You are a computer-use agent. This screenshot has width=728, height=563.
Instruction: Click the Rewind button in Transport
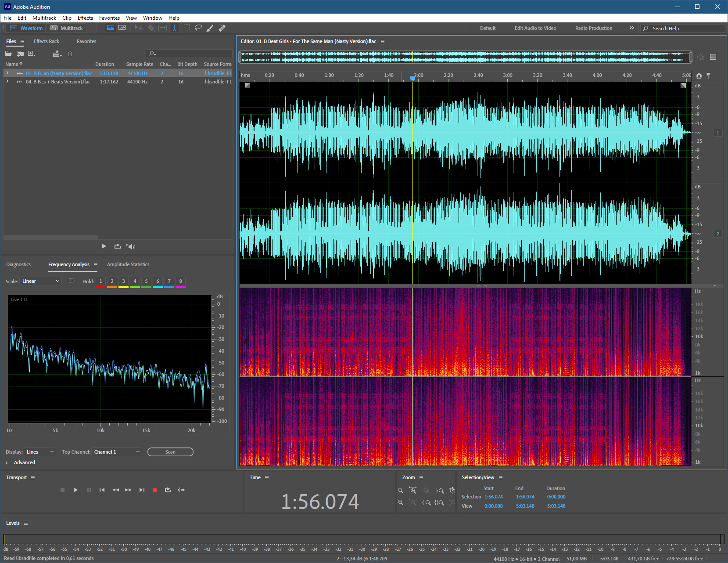point(115,490)
